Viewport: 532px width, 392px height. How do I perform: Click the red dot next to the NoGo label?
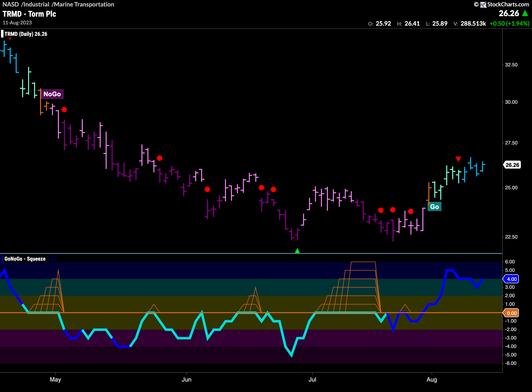click(x=64, y=109)
